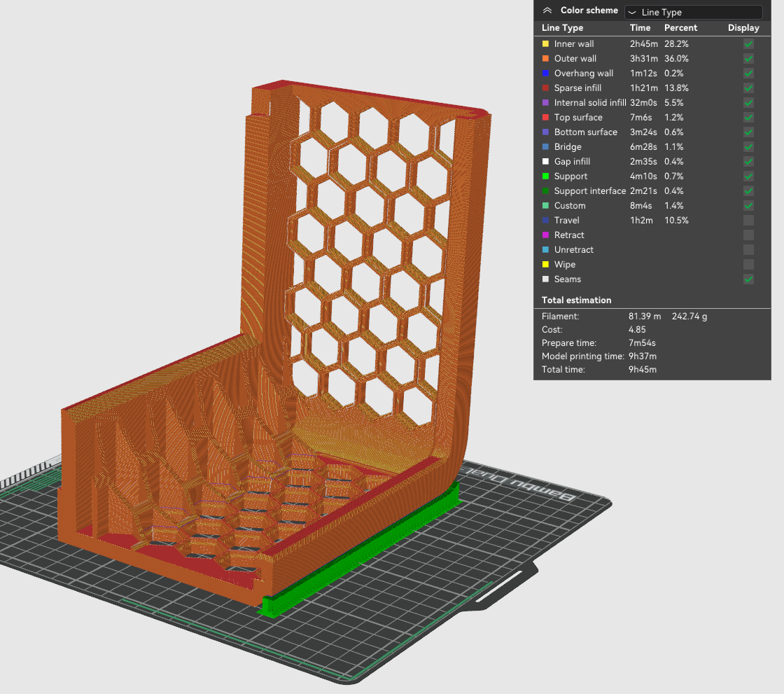Toggle Bridge display checkbox
The width and height of the screenshot is (784, 694).
click(x=748, y=147)
